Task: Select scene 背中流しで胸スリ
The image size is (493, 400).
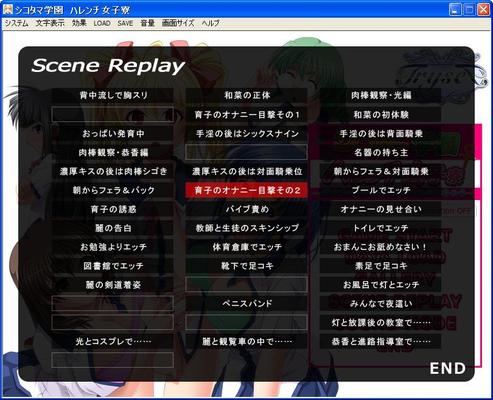Action: tap(113, 96)
